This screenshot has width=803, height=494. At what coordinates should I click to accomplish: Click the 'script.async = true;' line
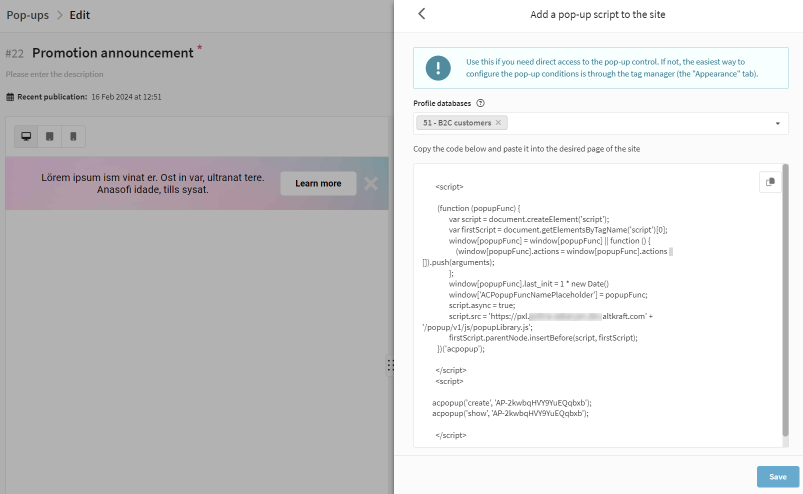[x=482, y=305]
